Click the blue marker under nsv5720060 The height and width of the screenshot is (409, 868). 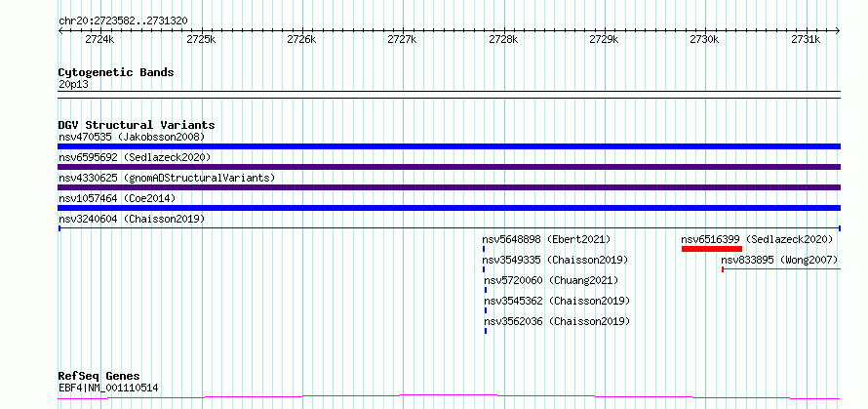pos(486,290)
